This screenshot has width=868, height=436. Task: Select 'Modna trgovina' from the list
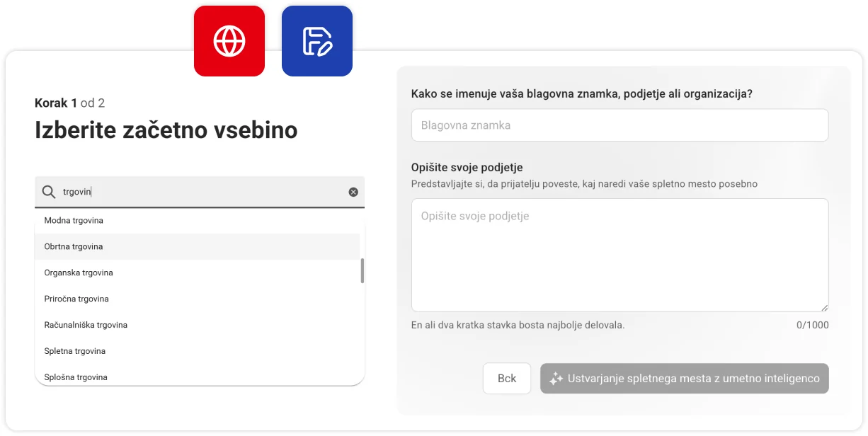coord(198,221)
